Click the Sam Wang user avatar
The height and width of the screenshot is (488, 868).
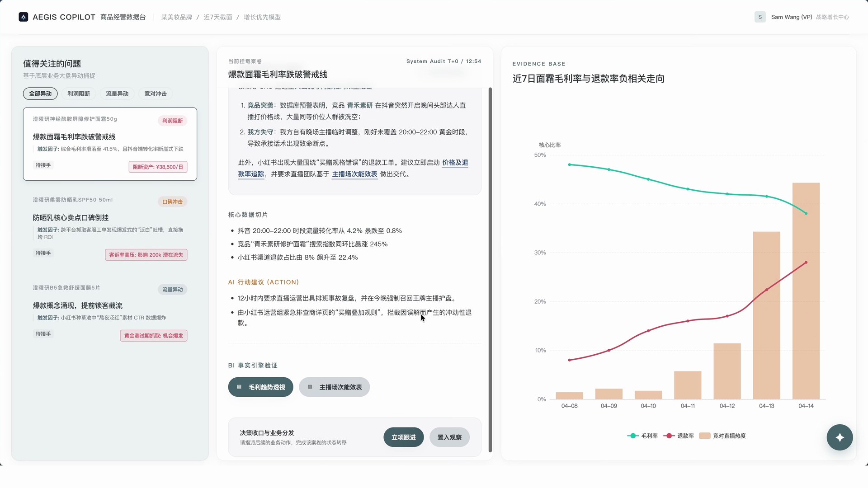point(760,17)
